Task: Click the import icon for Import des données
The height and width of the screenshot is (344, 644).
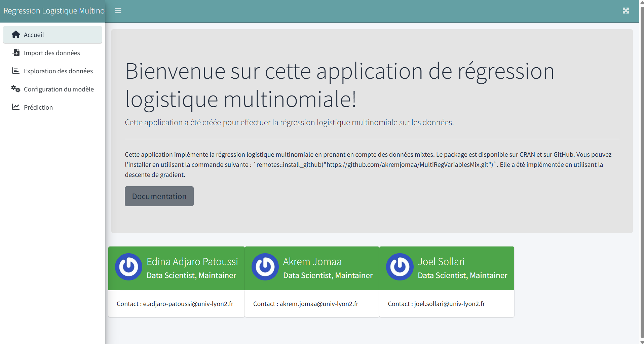Action: 16,53
